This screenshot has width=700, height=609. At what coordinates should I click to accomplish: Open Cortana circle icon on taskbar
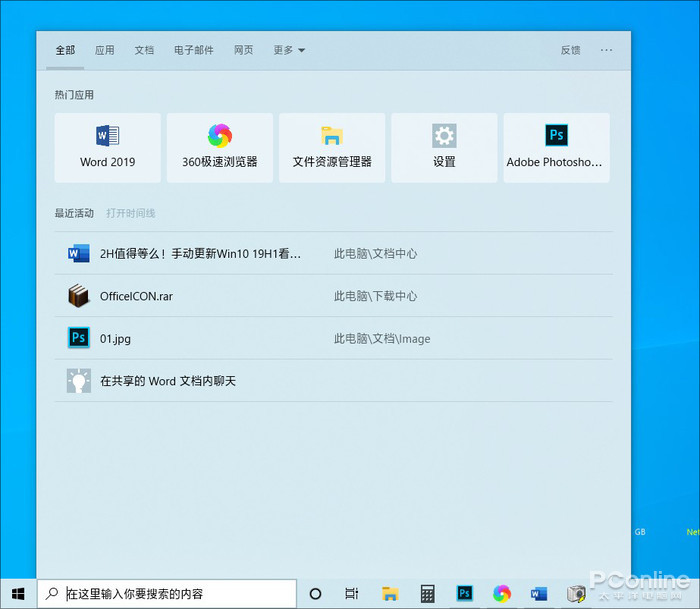tap(315, 594)
